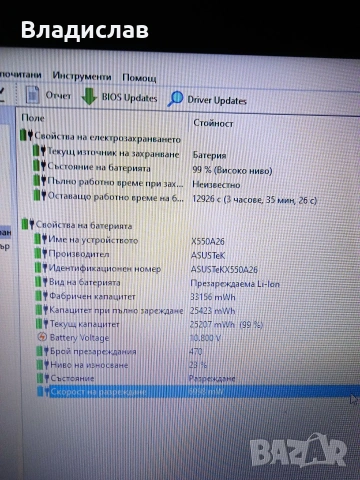The width and height of the screenshot is (360, 480).
Task: Click the value Разреждане
Action: 212,379
